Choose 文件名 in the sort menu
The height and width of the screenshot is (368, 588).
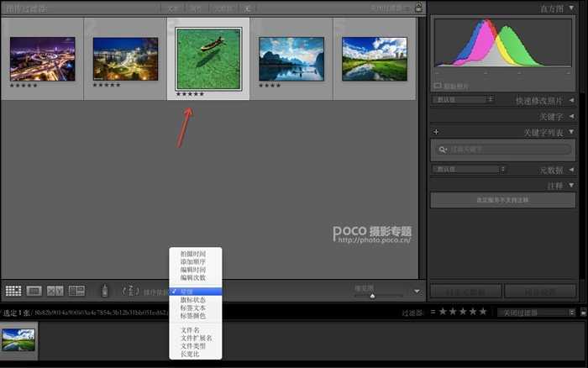[x=191, y=330]
